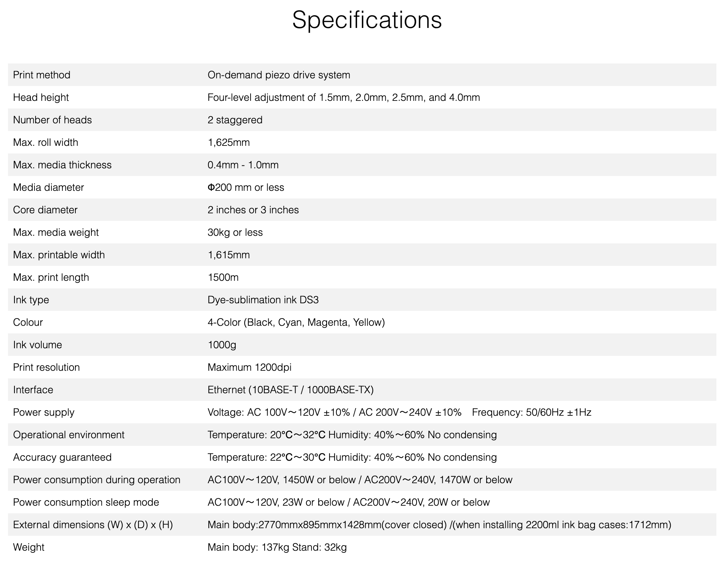Click the Print resolution label
The width and height of the screenshot is (728, 563).
46,367
